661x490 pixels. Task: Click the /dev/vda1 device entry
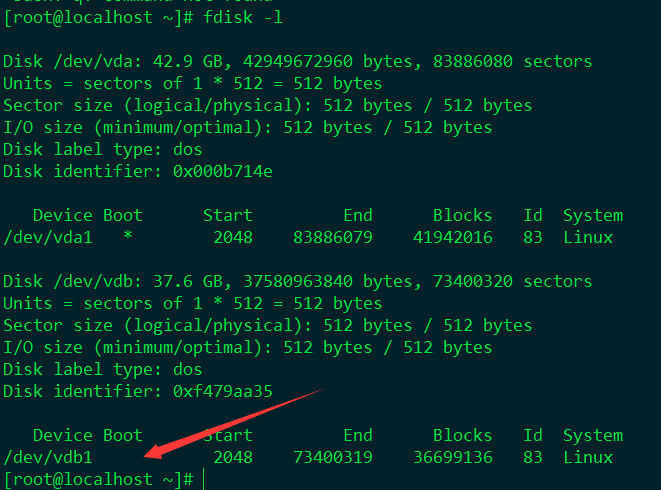coord(48,237)
